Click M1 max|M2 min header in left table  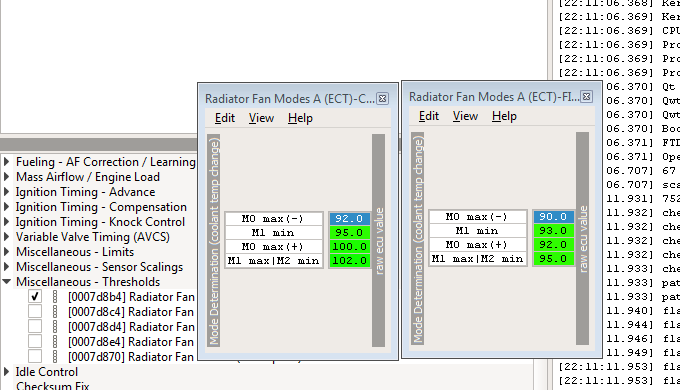coord(274,260)
